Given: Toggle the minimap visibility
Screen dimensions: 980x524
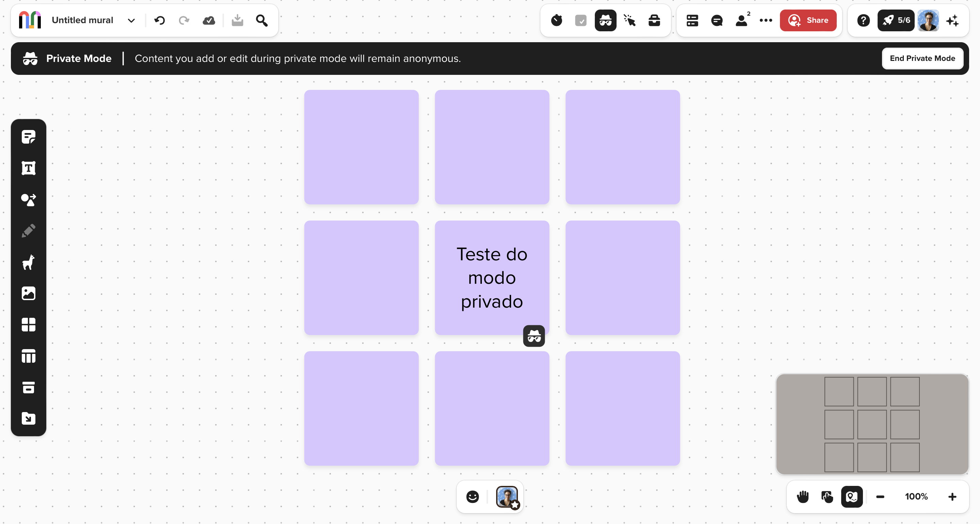Looking at the screenshot, I should tap(852, 496).
